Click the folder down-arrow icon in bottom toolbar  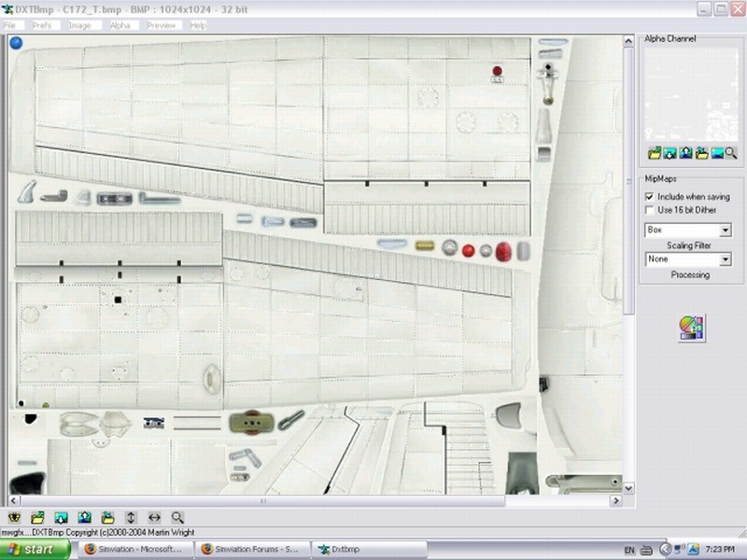107,518
